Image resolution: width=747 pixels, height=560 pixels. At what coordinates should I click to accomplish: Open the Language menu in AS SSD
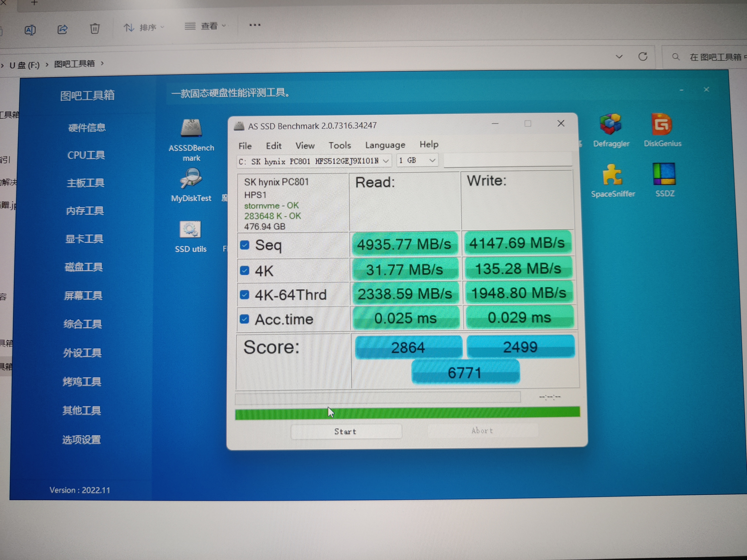(385, 145)
